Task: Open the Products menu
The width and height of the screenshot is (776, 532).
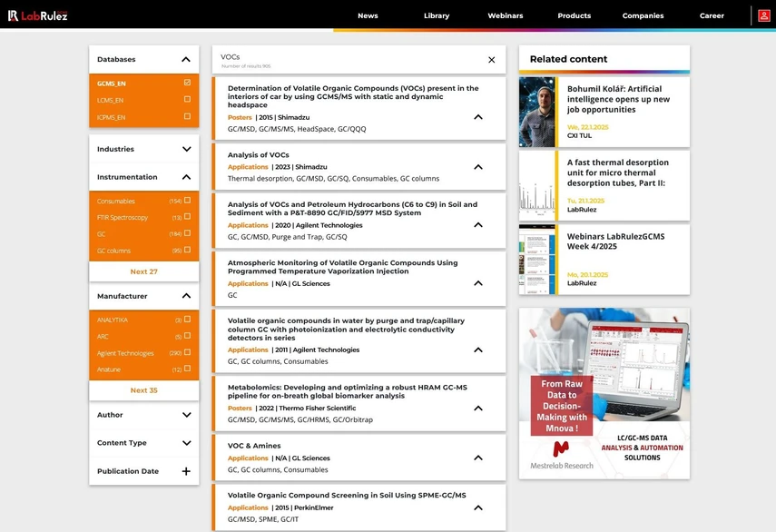Action: 575,15
